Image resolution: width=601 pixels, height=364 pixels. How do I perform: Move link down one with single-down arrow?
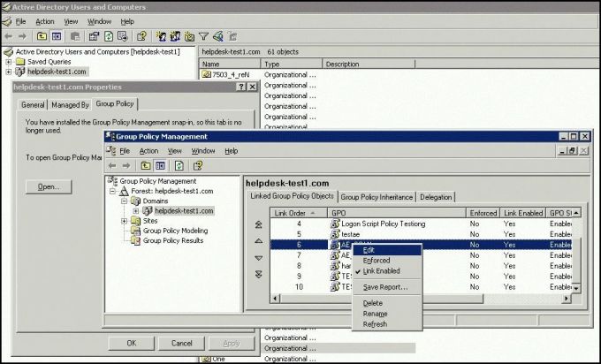[x=258, y=257]
